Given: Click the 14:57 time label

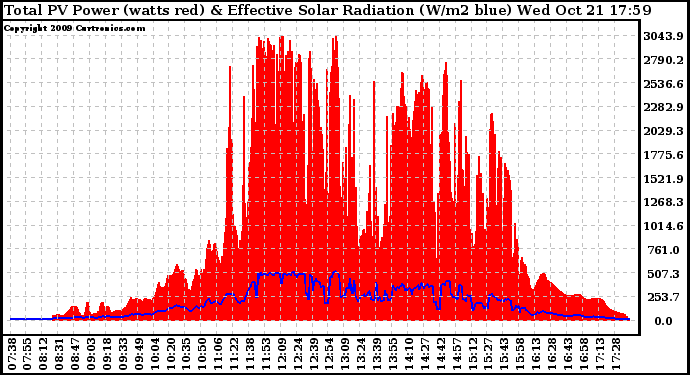Looking at the screenshot, I should [456, 354].
